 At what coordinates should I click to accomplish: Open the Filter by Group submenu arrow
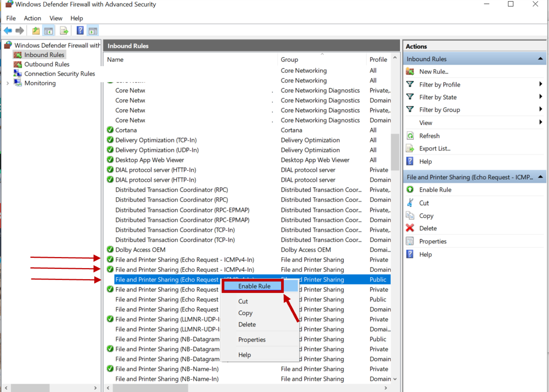[541, 109]
